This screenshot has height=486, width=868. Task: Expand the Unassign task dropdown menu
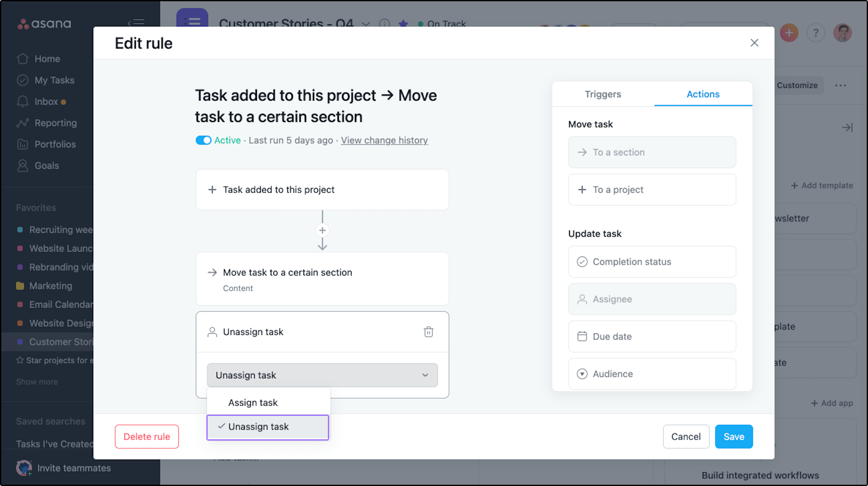pyautogui.click(x=322, y=375)
